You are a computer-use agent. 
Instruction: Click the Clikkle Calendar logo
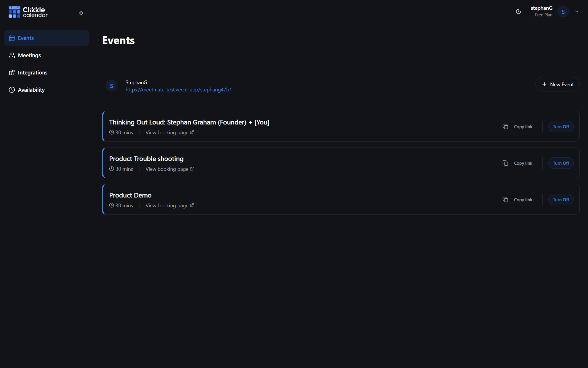pyautogui.click(x=28, y=12)
